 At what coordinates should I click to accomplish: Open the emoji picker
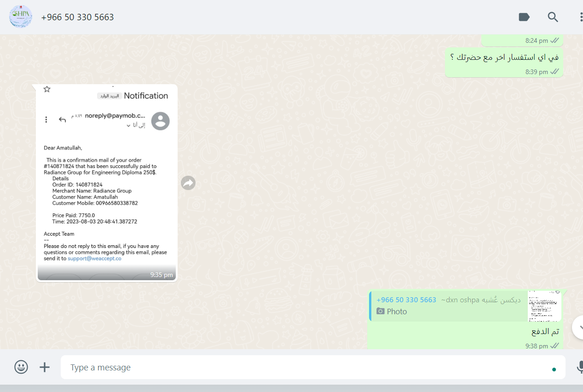click(21, 367)
